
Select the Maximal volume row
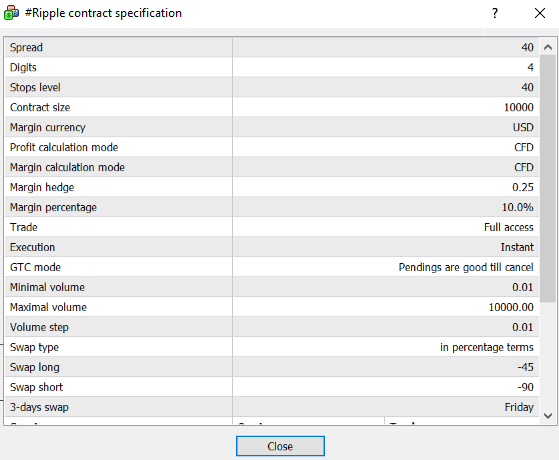[272, 307]
